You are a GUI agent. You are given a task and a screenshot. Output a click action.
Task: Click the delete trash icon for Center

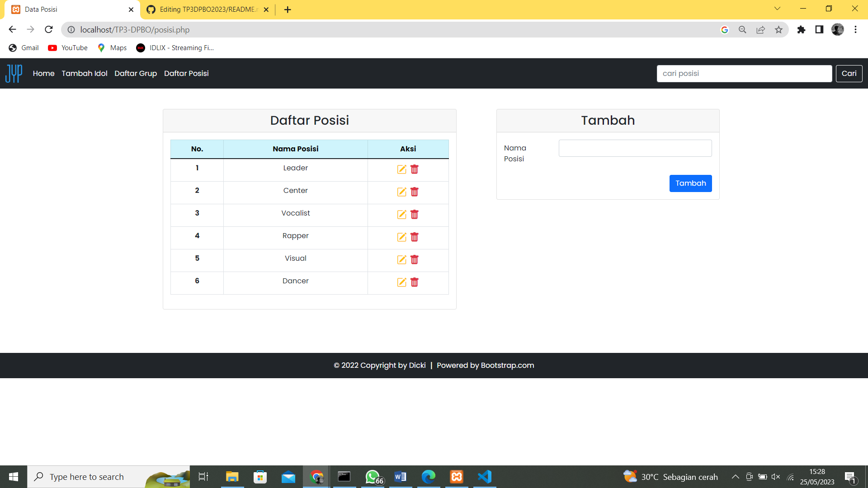tap(415, 192)
